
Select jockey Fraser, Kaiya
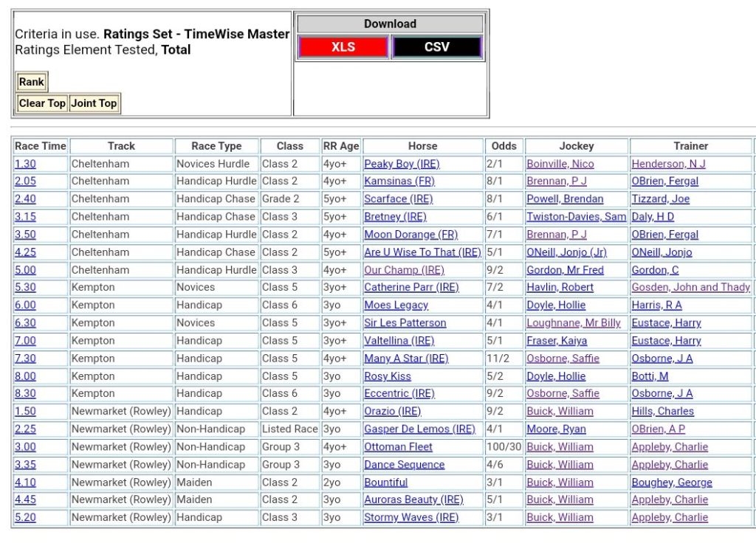[x=557, y=341]
